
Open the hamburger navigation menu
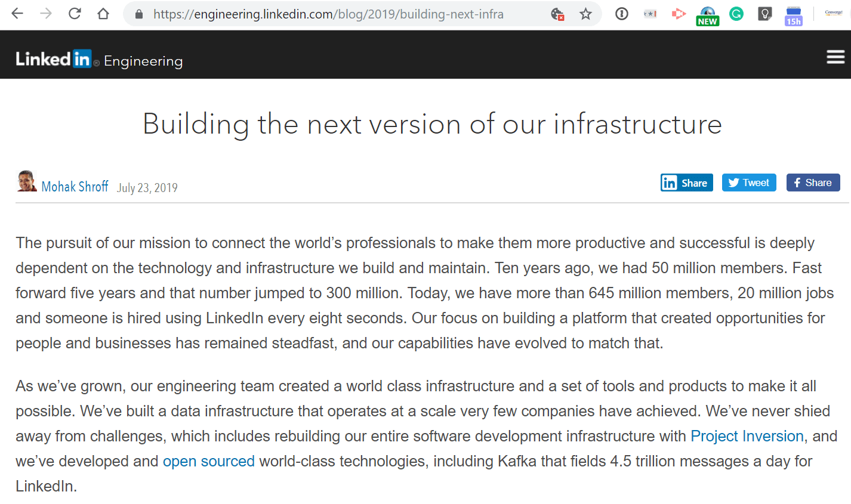(835, 57)
